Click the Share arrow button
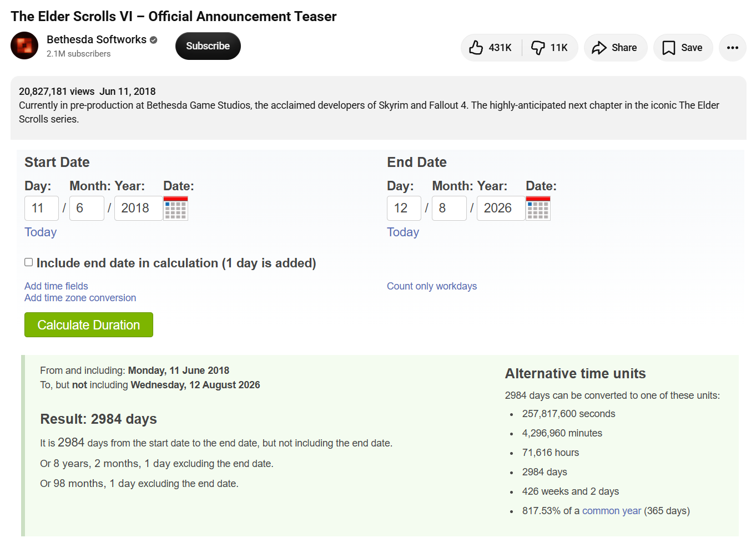The width and height of the screenshot is (756, 548). point(615,48)
